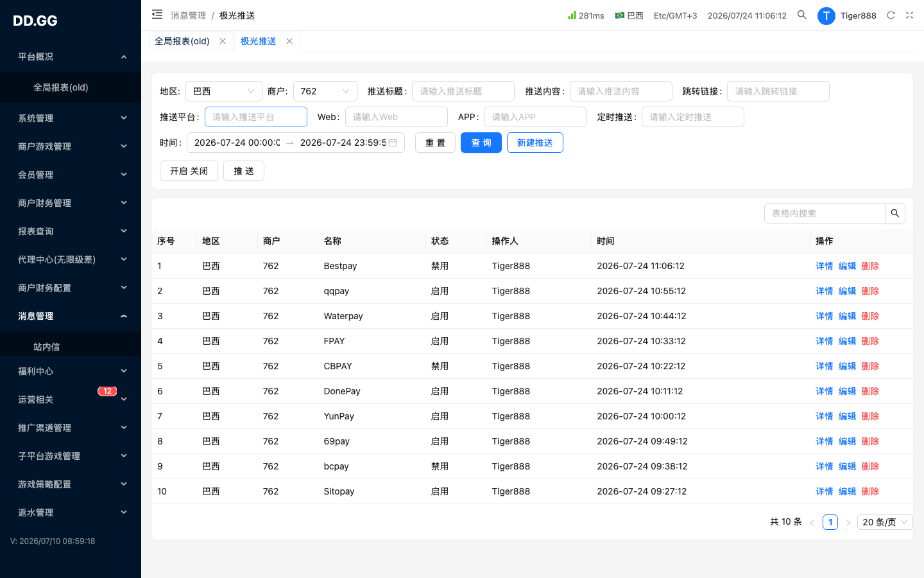
Task: Click the 重置 reset button
Action: pyautogui.click(x=435, y=143)
